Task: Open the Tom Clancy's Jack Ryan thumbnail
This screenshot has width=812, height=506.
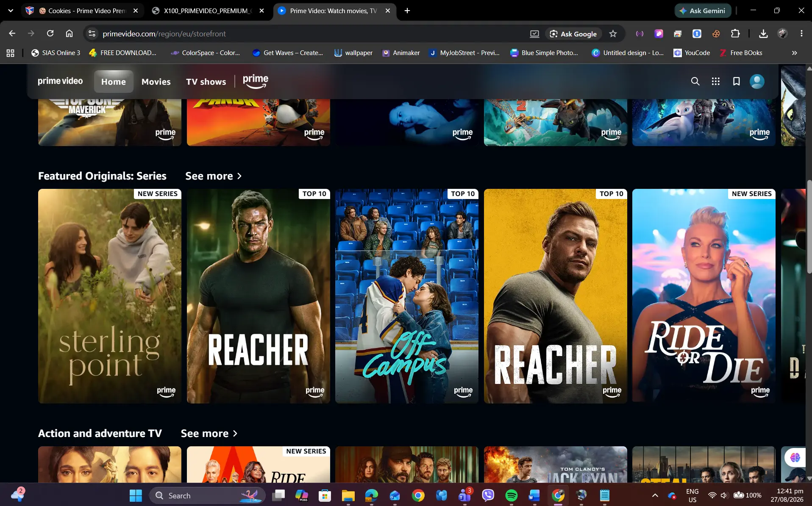Action: (556, 465)
